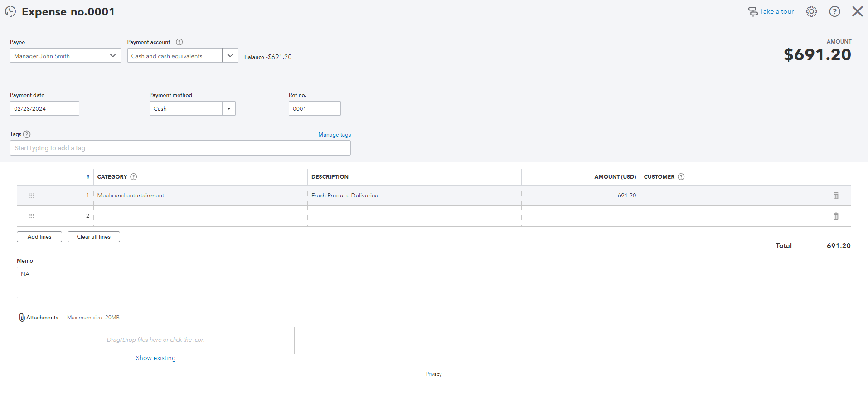Click the Add lines button
The image size is (868, 406).
(x=39, y=237)
